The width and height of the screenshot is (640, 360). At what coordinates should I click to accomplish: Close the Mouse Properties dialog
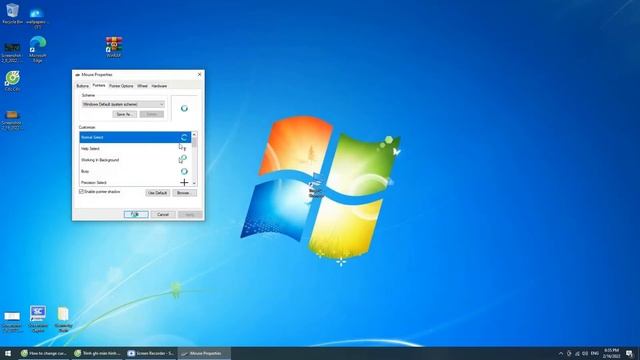click(x=199, y=74)
